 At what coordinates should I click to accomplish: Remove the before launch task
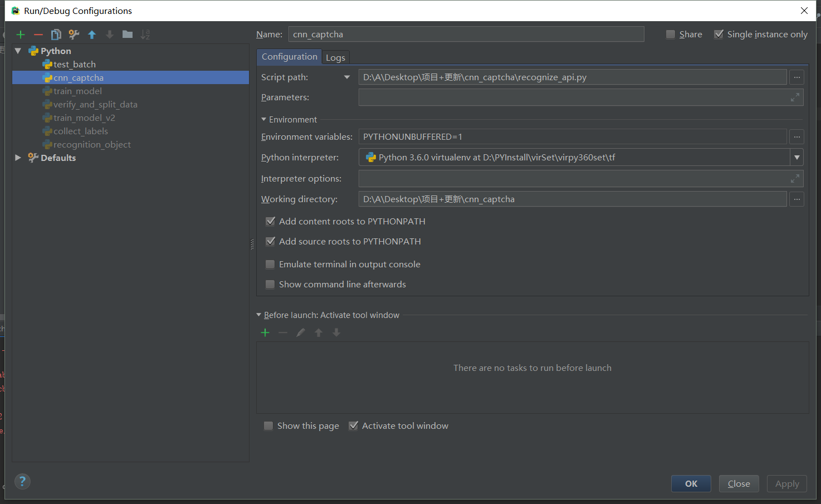coord(283,332)
